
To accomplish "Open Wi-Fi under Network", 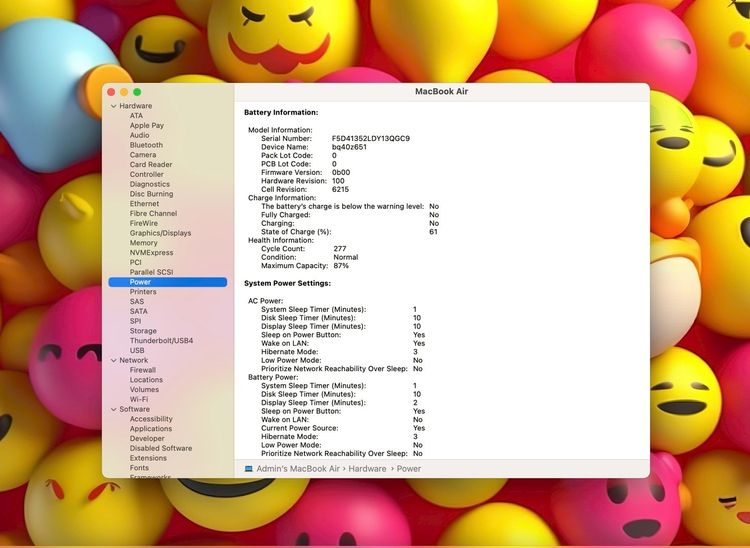I will (139, 399).
